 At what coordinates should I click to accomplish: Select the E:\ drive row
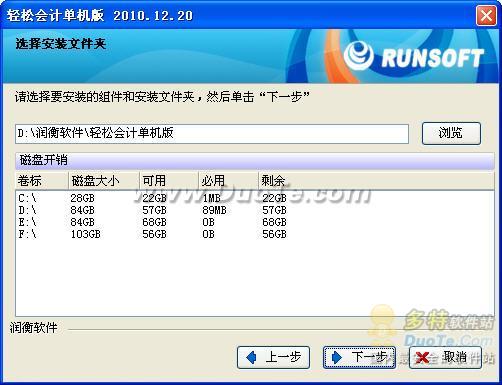(255, 222)
